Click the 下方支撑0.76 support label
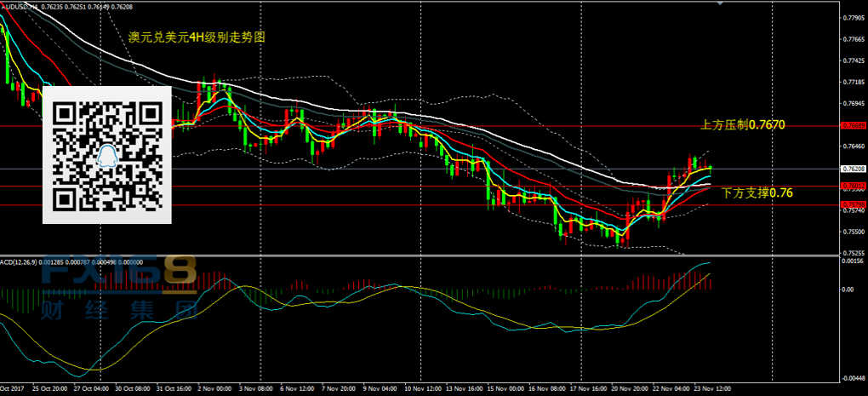 [x=757, y=193]
